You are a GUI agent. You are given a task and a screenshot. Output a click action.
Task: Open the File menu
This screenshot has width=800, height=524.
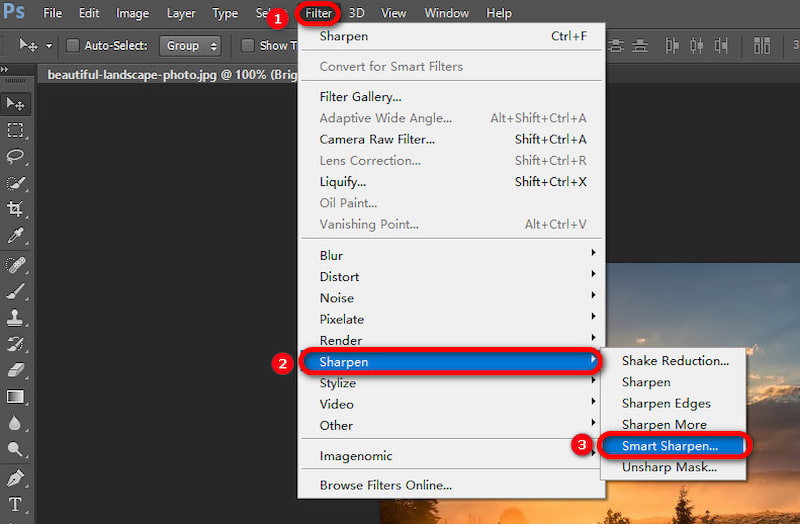point(53,13)
